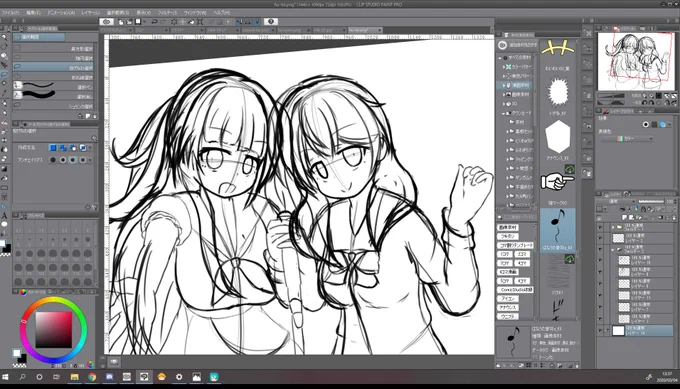Viewport: 680px width, 389px height.
Task: Collapse the フォルダー2 layer folder
Action: pyautogui.click(x=613, y=249)
